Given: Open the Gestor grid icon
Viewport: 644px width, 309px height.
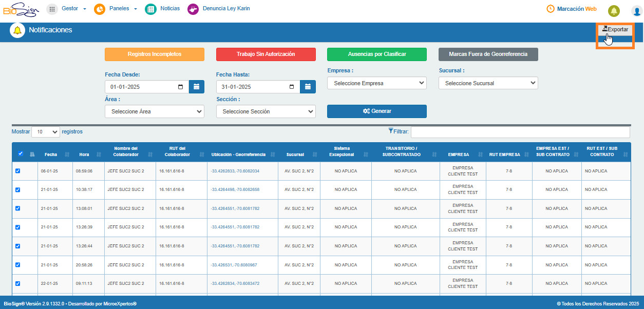Looking at the screenshot, I should (x=52, y=9).
